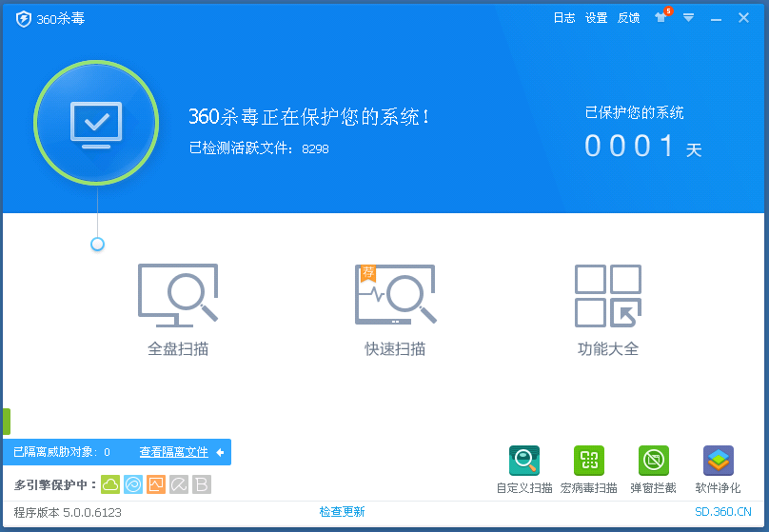The image size is (769, 532).
Task: Toggle the blue swirl protection engine
Action: (133, 484)
